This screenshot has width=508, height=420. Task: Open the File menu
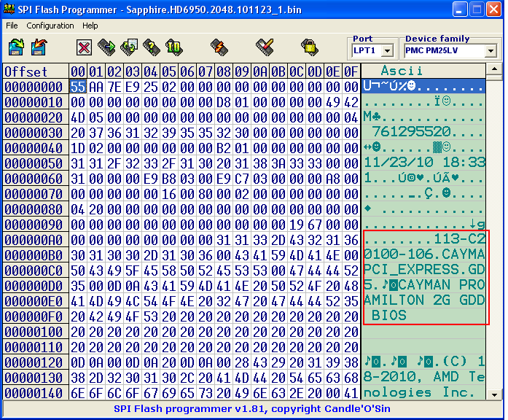[x=12, y=26]
